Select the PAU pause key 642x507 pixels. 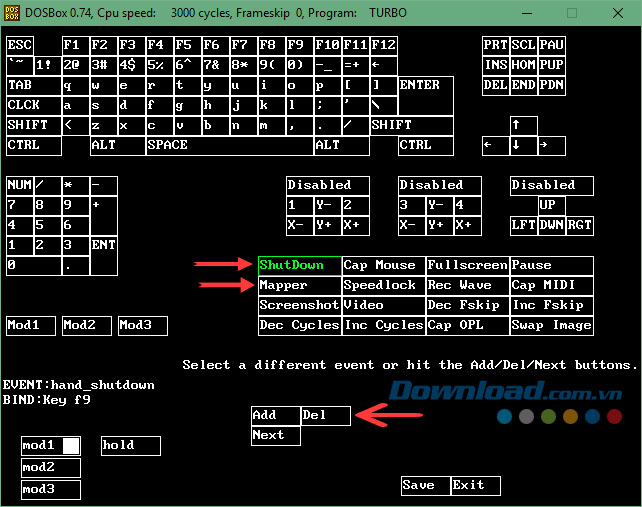click(552, 45)
